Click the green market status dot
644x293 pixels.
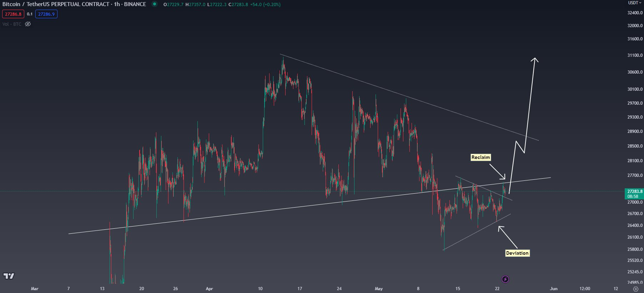(155, 4)
